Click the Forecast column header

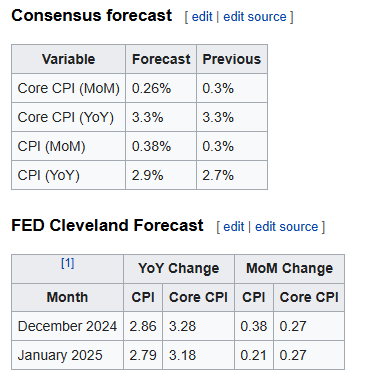[x=161, y=59]
